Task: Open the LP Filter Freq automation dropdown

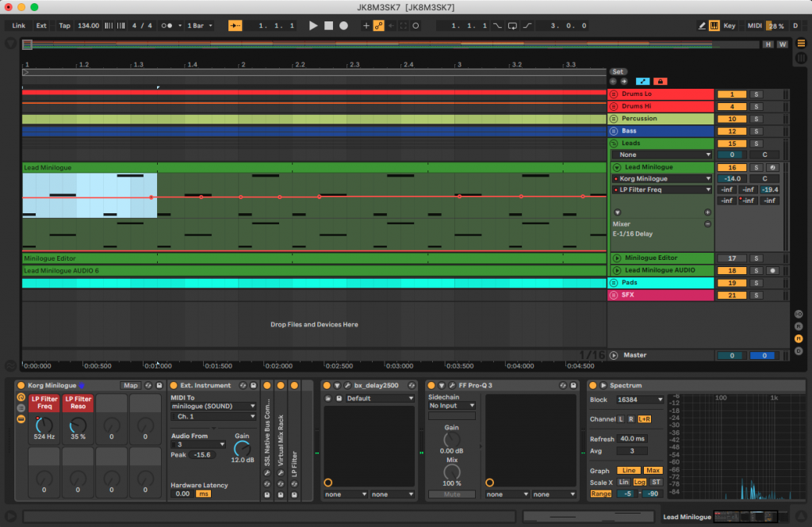Action: [662, 190]
